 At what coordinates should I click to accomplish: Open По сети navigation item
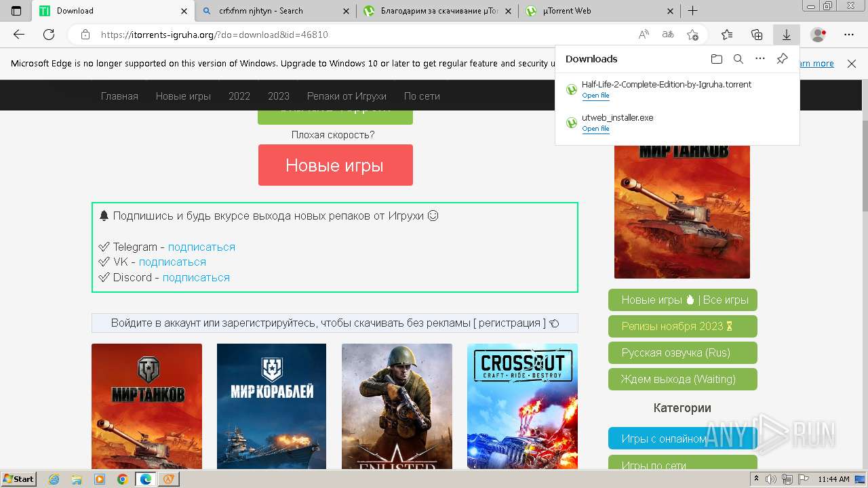(422, 96)
